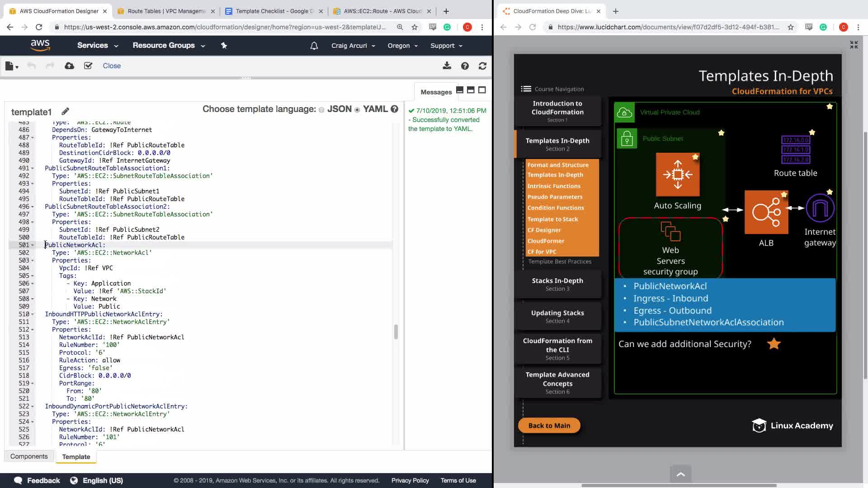This screenshot has height=488, width=868.
Task: Click the pin shortcut icon in AWS navbar
Action: coord(224,45)
